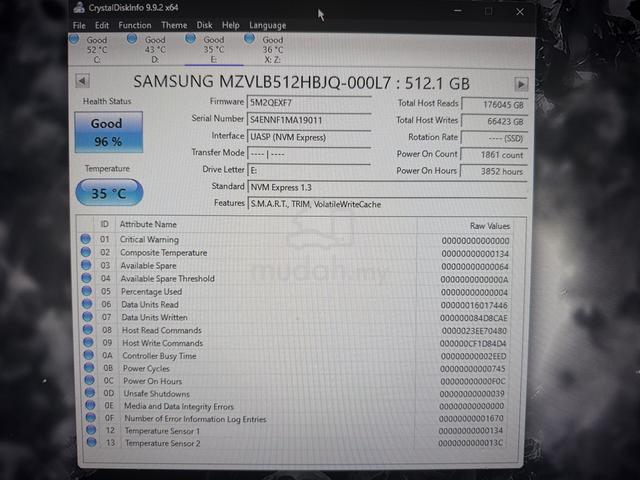Screen dimensions: 640x480
Task: Open the Language menu
Action: 268,26
